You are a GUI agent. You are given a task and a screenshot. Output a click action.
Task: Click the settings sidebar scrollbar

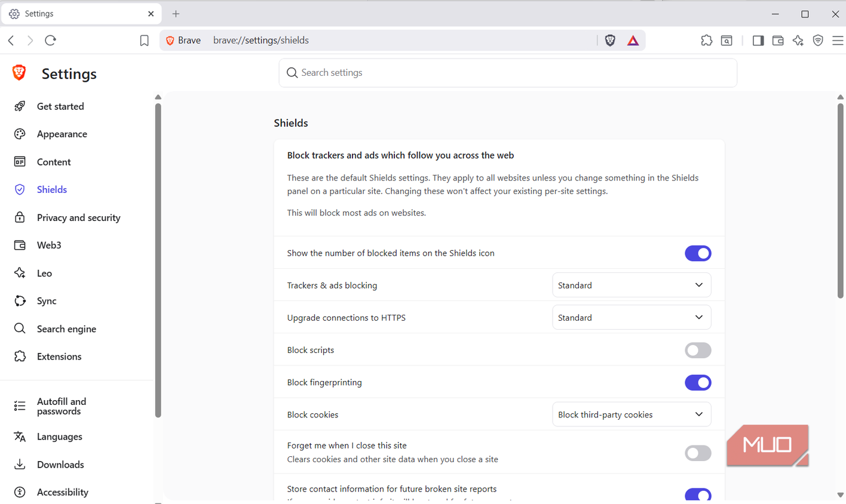[158, 261]
